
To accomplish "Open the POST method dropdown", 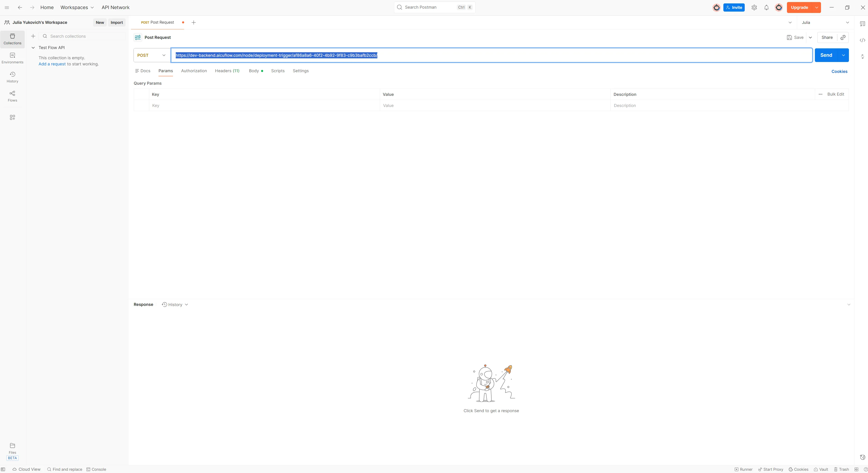I will click(152, 55).
